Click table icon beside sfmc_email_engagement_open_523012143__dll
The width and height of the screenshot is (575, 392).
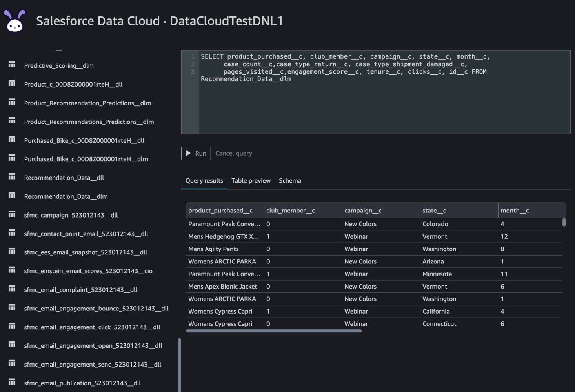(x=12, y=345)
